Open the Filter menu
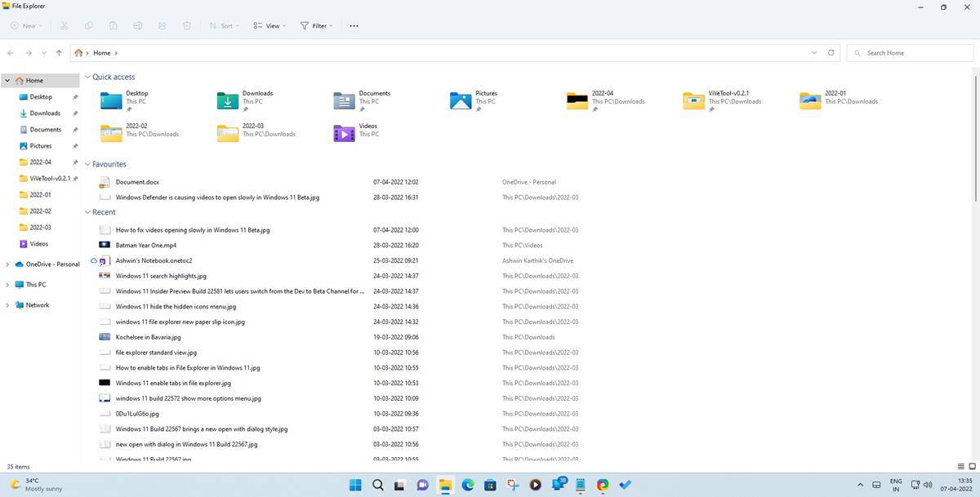 point(317,26)
